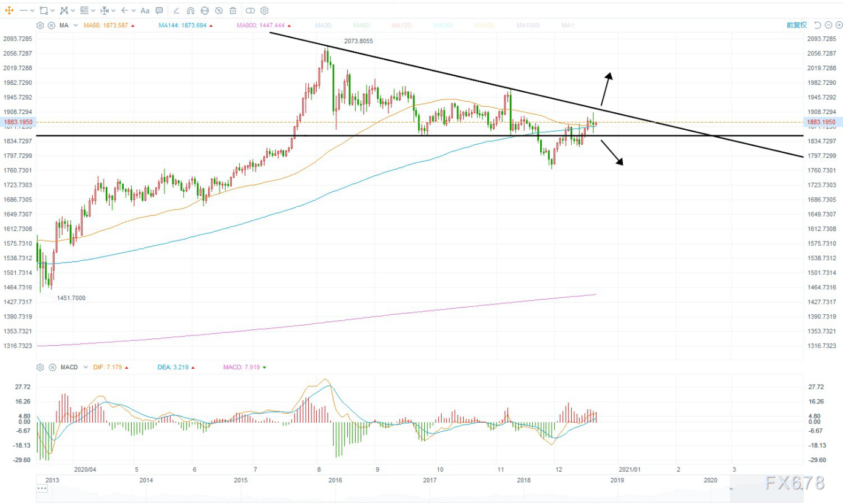Enable the faded MA260 line legend
The width and height of the screenshot is (843, 504).
tap(444, 25)
